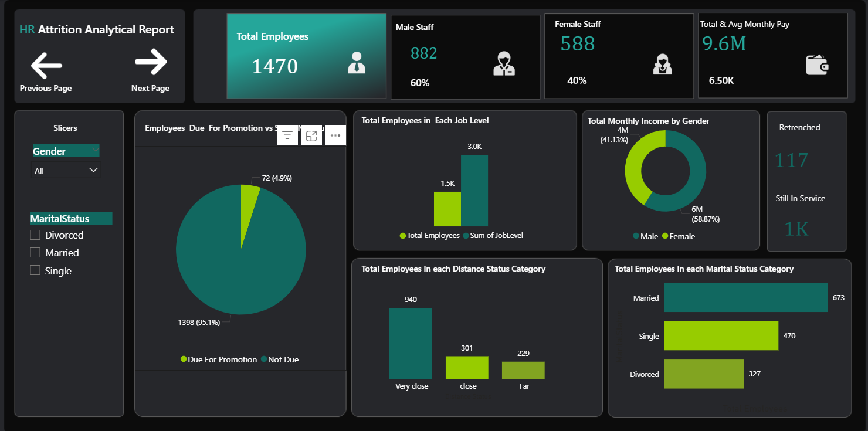The height and width of the screenshot is (431, 868).
Task: Select the Divorced bar (327)
Action: [x=704, y=374]
